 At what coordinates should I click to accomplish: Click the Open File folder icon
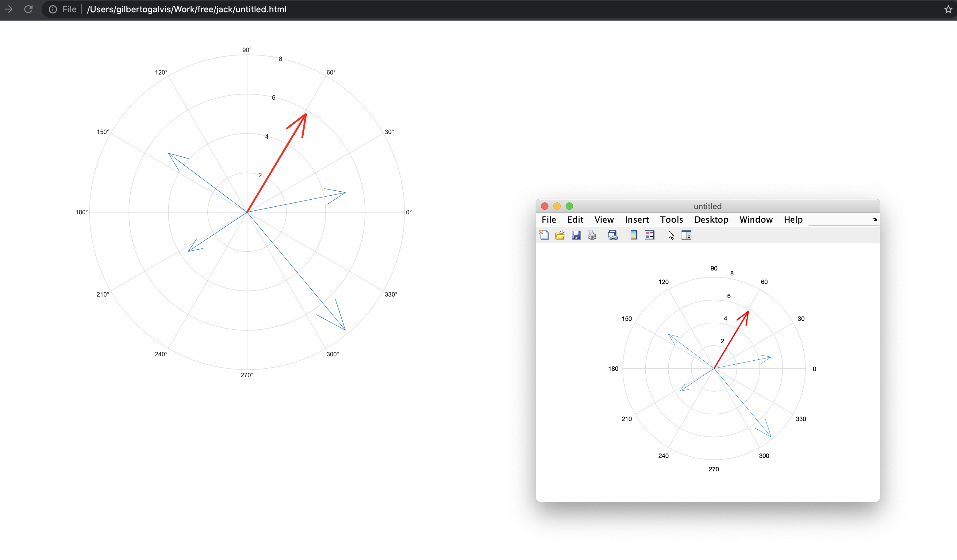point(560,235)
